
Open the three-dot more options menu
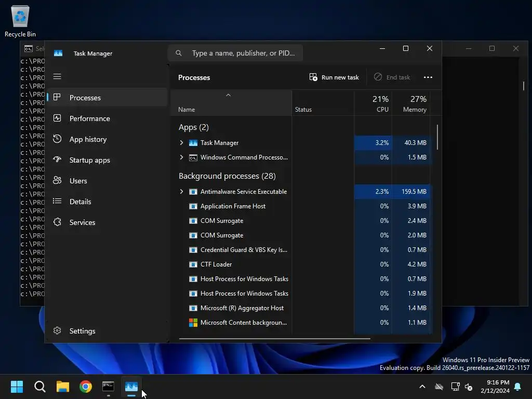point(428,77)
